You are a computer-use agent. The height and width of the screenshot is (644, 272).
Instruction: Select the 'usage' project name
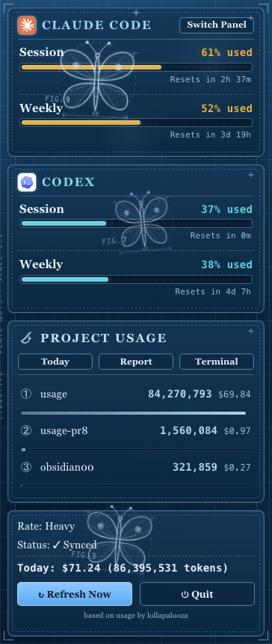[54, 394]
